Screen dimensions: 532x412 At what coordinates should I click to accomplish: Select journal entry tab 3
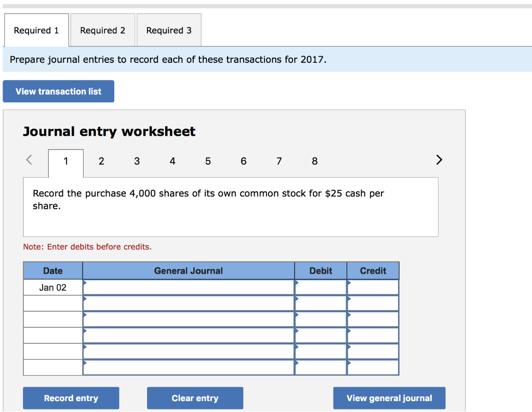137,161
